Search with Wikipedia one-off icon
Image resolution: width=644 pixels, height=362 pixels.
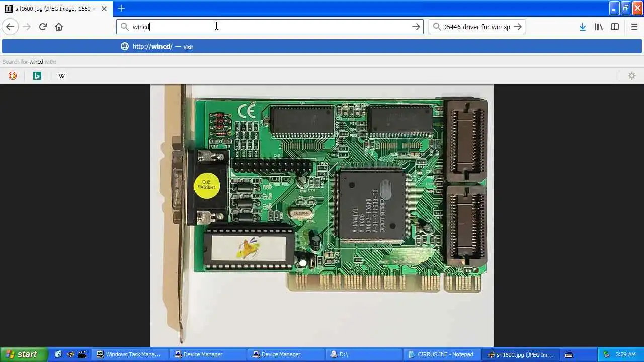click(x=61, y=76)
